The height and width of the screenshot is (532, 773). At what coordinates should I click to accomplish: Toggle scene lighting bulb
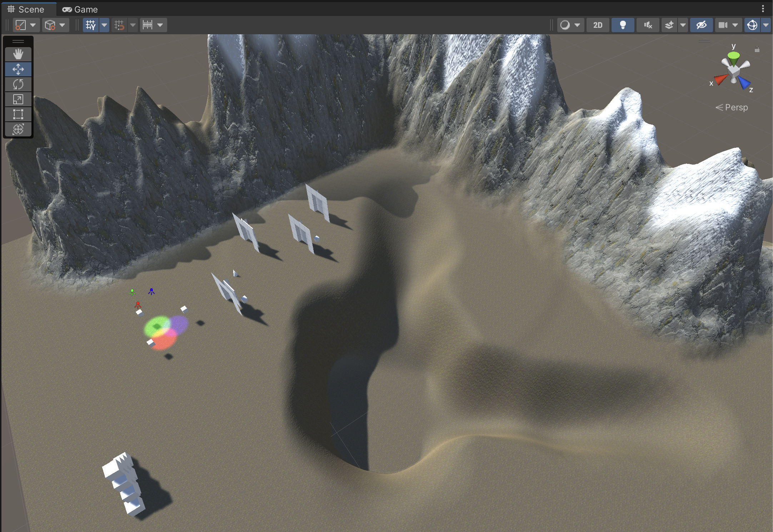point(623,25)
